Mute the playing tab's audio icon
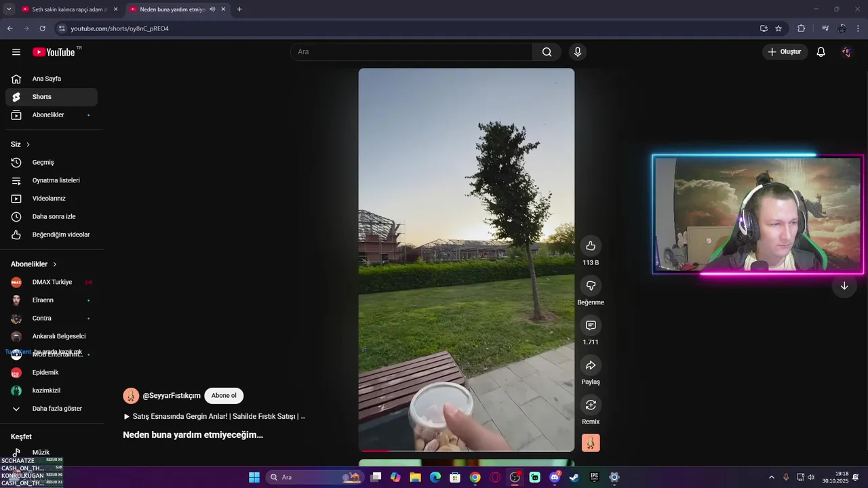Viewport: 868px width, 488px height. pyautogui.click(x=212, y=9)
